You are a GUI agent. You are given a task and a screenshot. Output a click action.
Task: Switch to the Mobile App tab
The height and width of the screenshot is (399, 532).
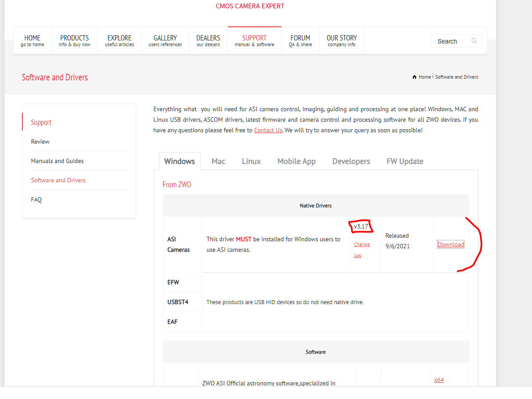point(296,161)
